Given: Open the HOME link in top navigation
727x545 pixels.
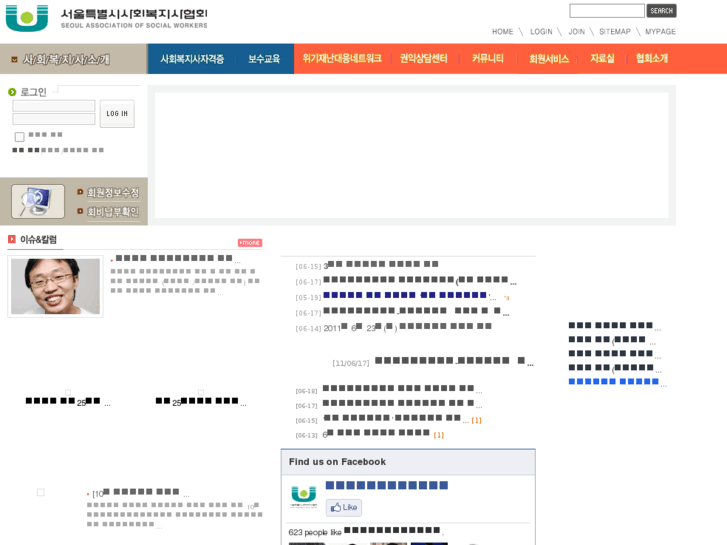Looking at the screenshot, I should [x=502, y=32].
